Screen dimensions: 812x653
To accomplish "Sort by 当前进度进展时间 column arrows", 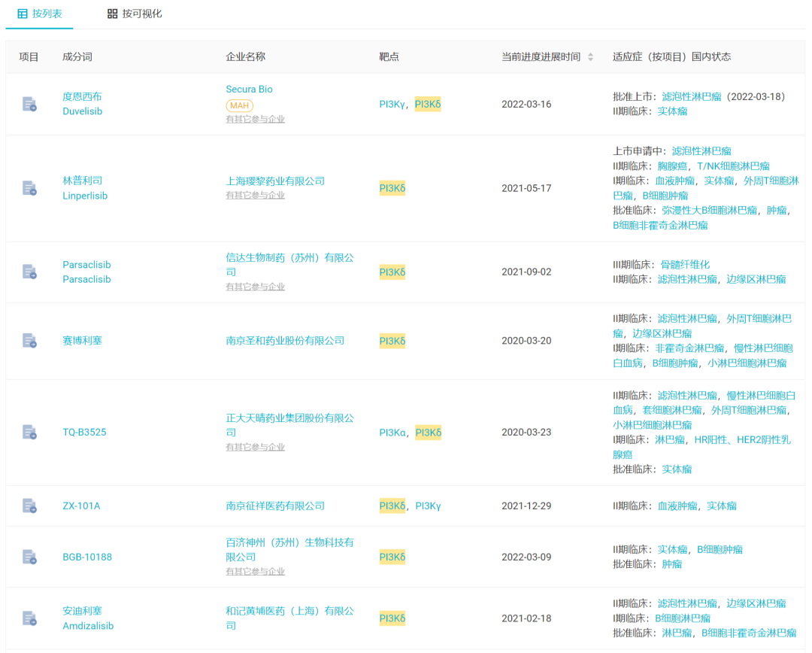I will [590, 57].
